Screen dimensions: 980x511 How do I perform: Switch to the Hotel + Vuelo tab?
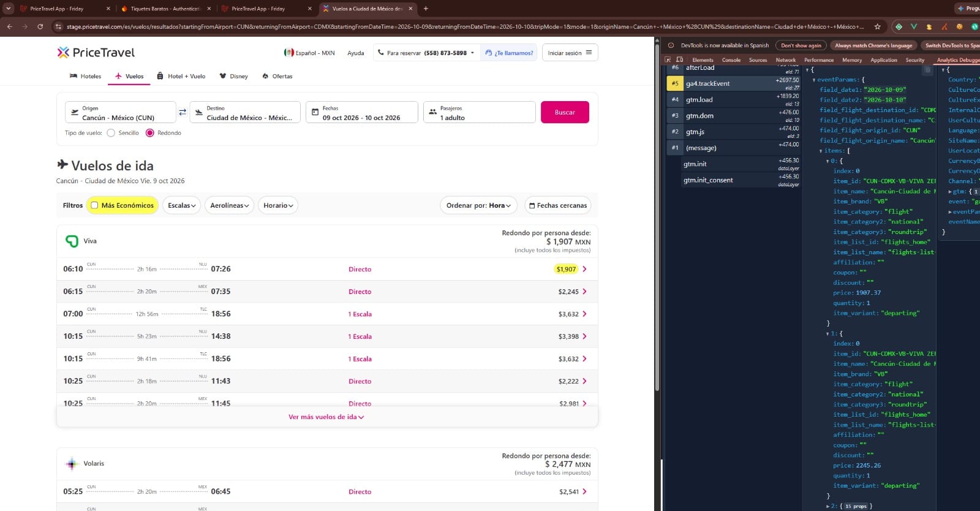181,77
